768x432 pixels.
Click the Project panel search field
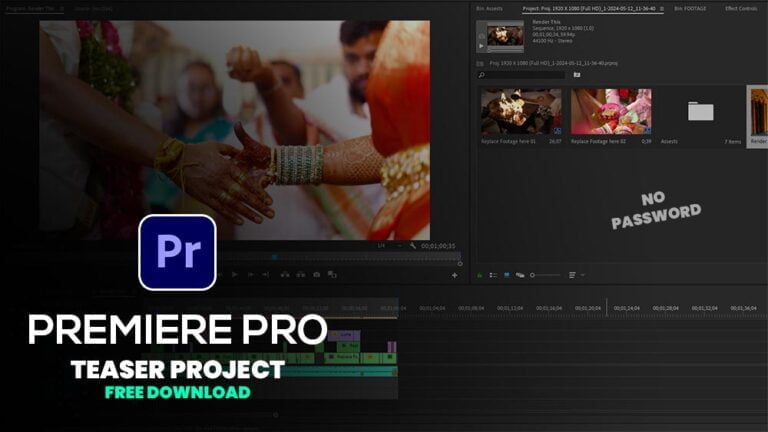(525, 74)
